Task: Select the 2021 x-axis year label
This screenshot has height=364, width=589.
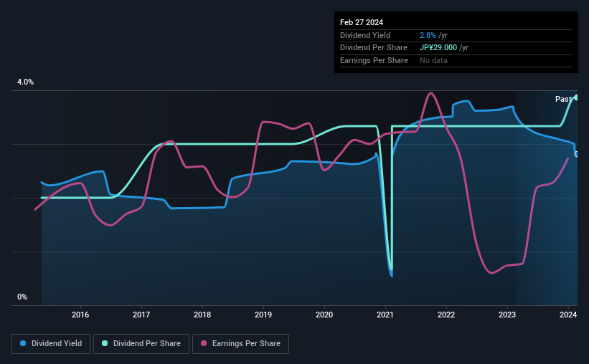Action: coord(385,315)
